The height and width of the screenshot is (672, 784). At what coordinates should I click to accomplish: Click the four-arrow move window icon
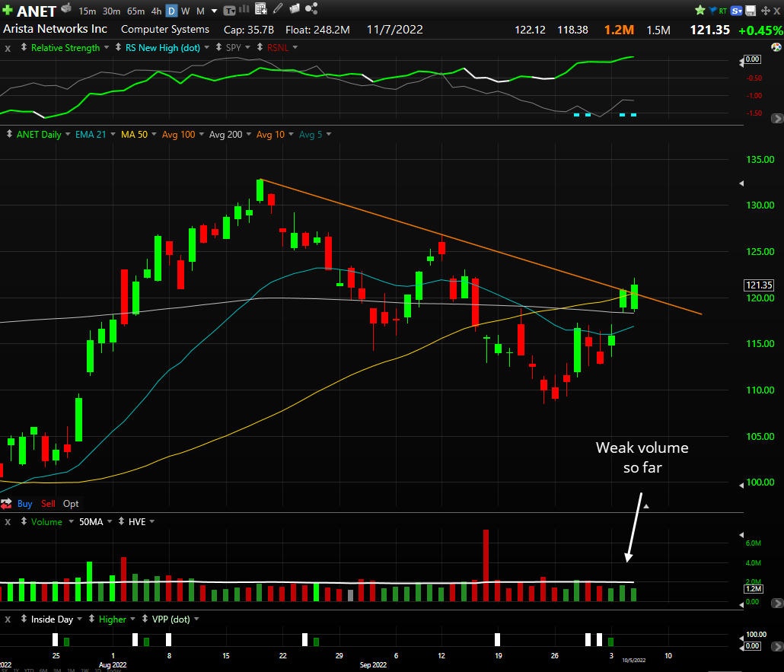pyautogui.click(x=765, y=11)
